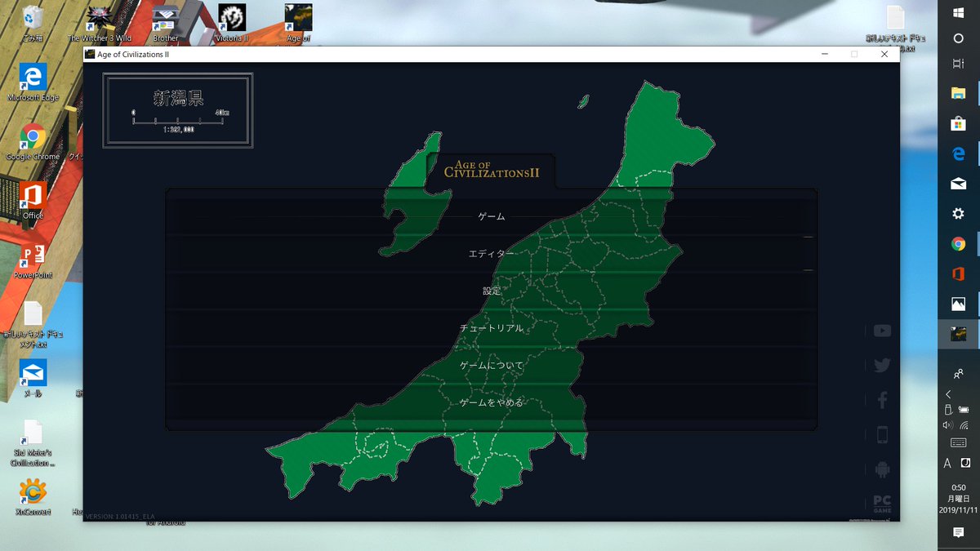Click the VERSION 1.01415_ELA text
Image resolution: width=980 pixels, height=551 pixels.
coord(120,517)
